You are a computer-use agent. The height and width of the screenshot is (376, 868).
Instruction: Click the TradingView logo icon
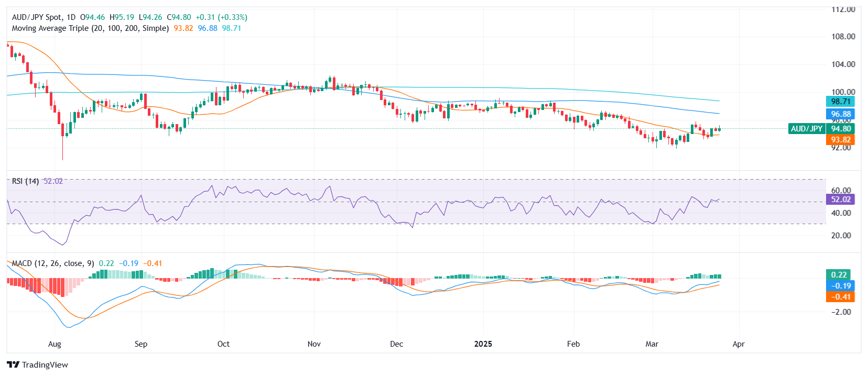click(x=13, y=365)
